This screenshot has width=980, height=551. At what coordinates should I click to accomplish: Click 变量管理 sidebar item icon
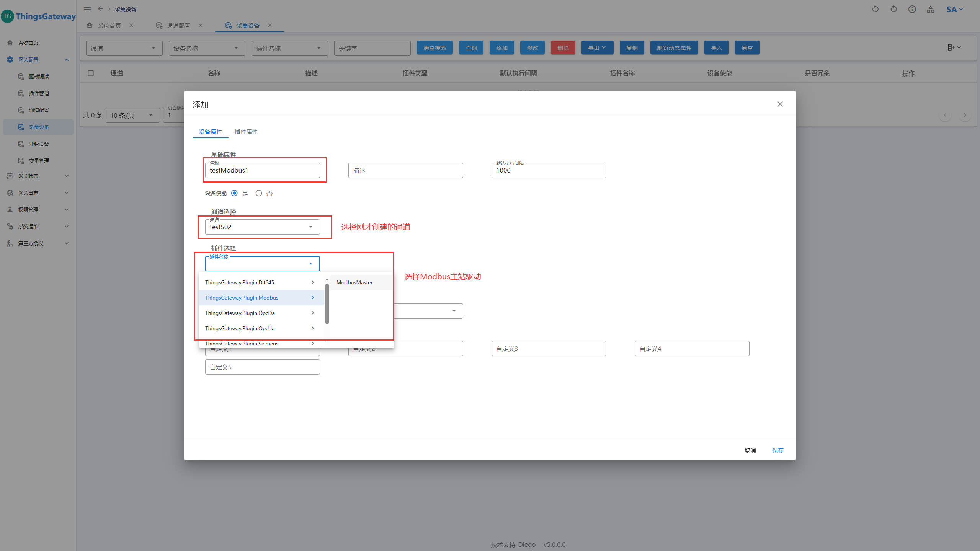click(21, 161)
